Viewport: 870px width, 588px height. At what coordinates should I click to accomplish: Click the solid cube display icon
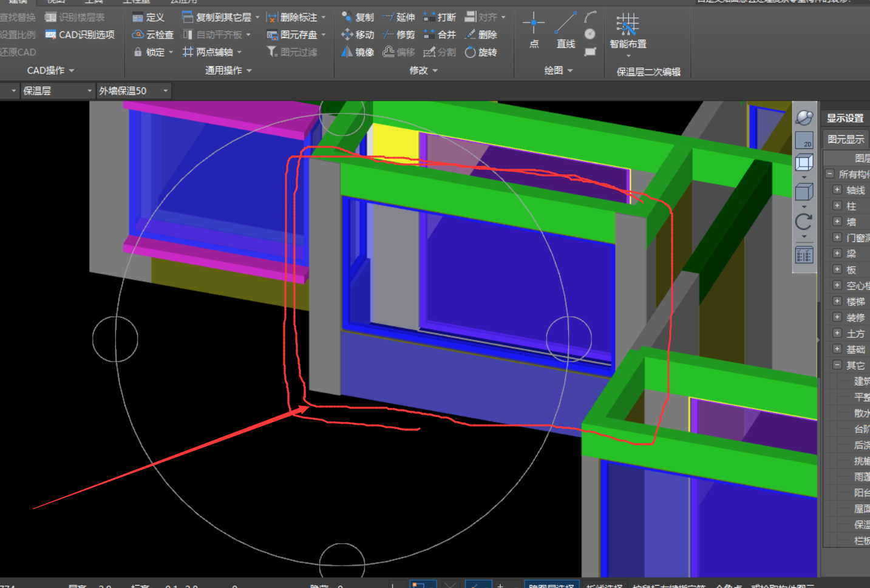coord(804,193)
